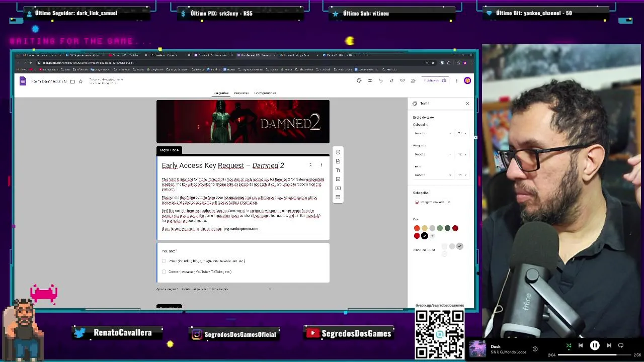Redo the last form change
This screenshot has height=362, width=644.
pos(391,80)
